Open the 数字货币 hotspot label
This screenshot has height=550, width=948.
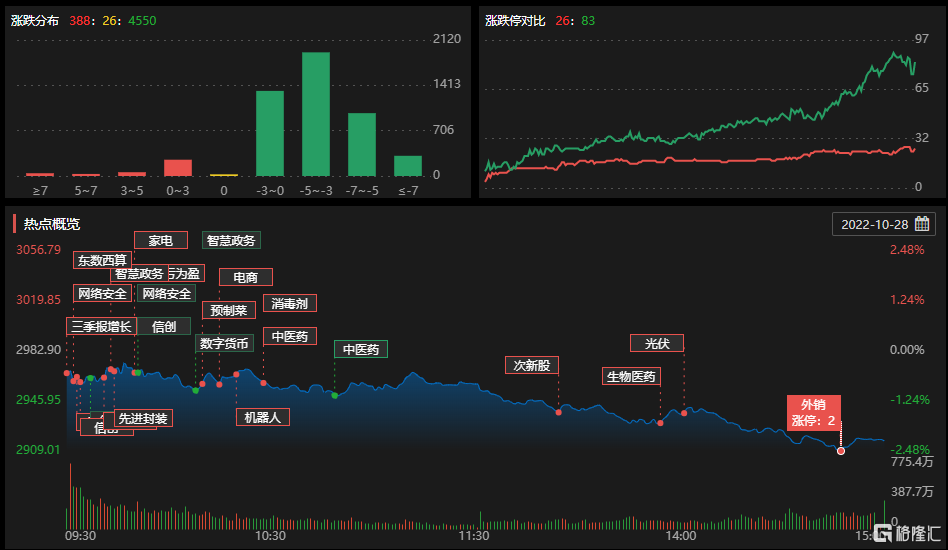coord(224,343)
